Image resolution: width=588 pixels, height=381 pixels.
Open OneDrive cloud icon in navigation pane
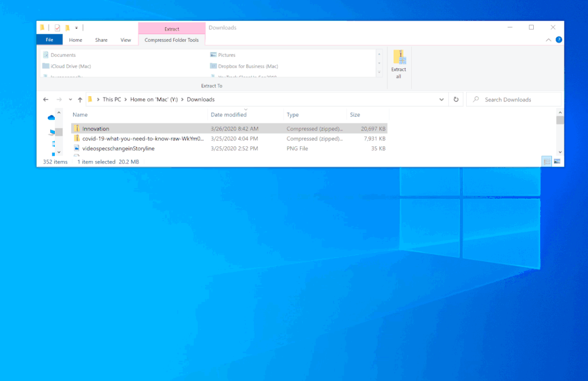(x=51, y=118)
